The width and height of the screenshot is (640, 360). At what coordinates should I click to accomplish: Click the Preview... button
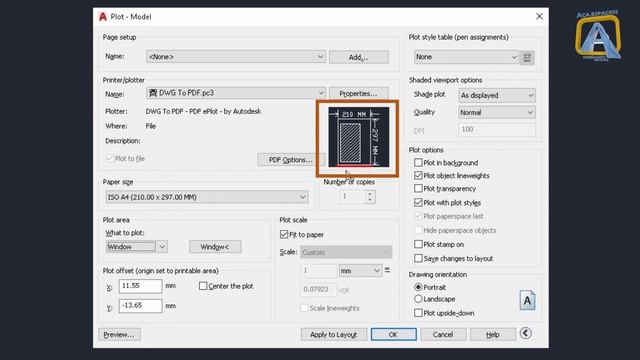coord(119,335)
